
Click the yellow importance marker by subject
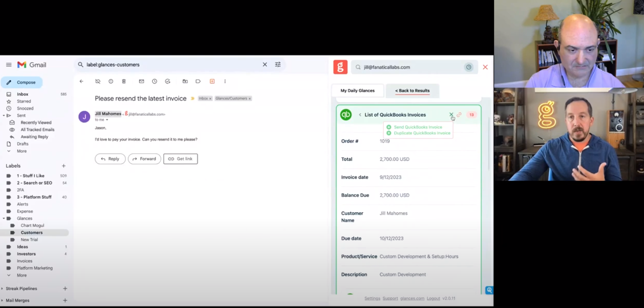[192, 98]
